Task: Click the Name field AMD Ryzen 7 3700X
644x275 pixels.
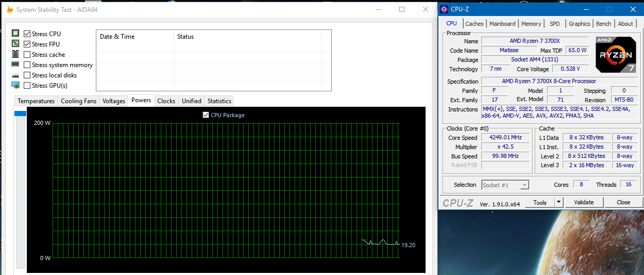Action: pos(535,41)
